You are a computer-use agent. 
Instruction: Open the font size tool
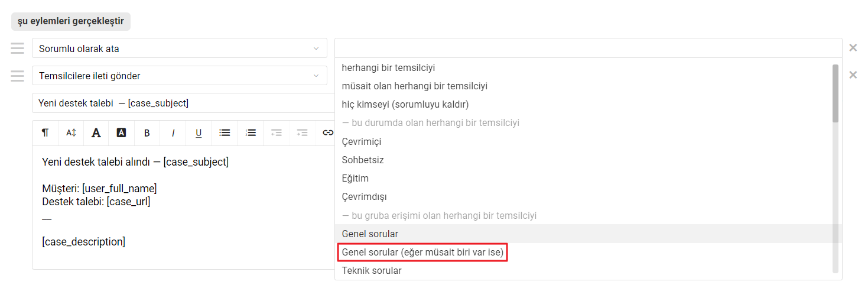71,133
